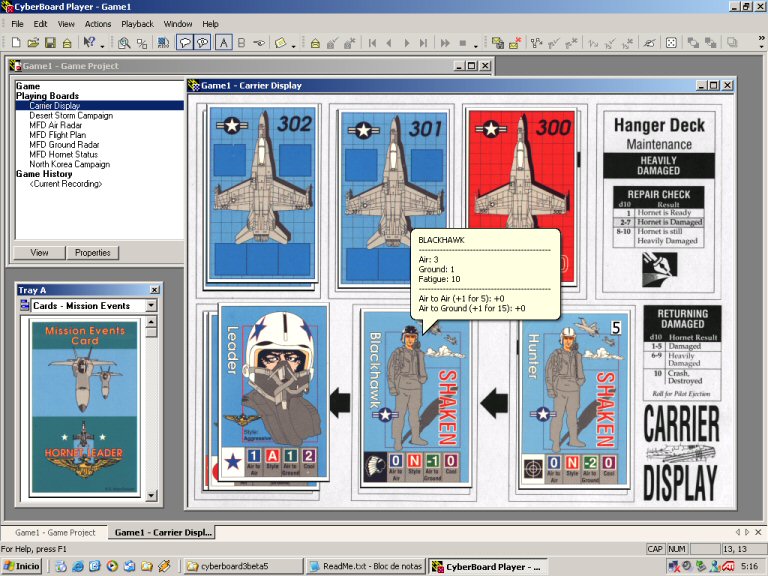Click the tree diagram with X toolbar icon
This screenshot has height=576, width=768.
(571, 43)
